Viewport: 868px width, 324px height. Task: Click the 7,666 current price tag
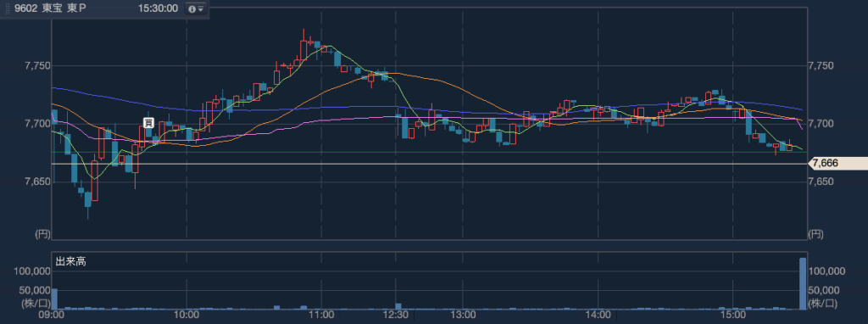[x=838, y=164]
